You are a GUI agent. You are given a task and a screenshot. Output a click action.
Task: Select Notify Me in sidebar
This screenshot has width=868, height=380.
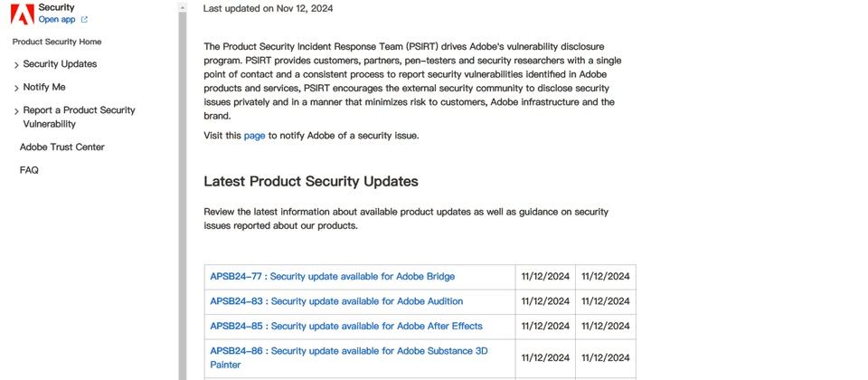click(44, 87)
